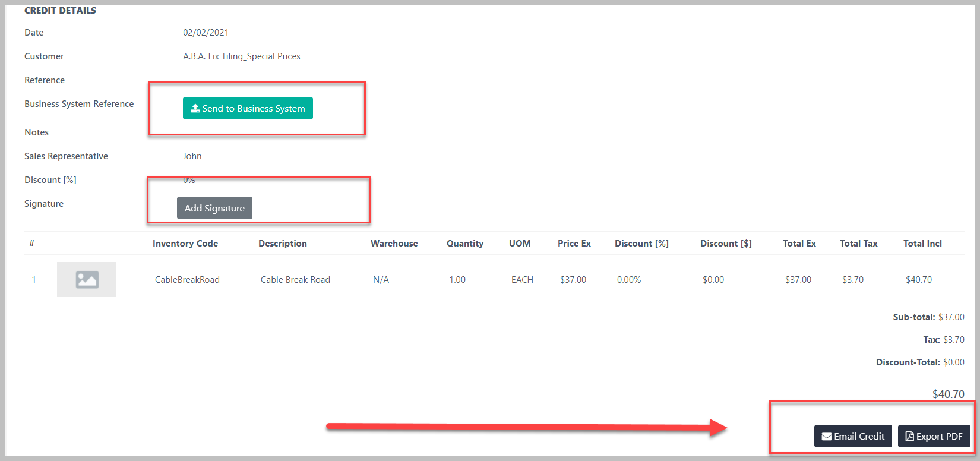Click sales representative name John
Screen dimensions: 980x461
pos(192,156)
